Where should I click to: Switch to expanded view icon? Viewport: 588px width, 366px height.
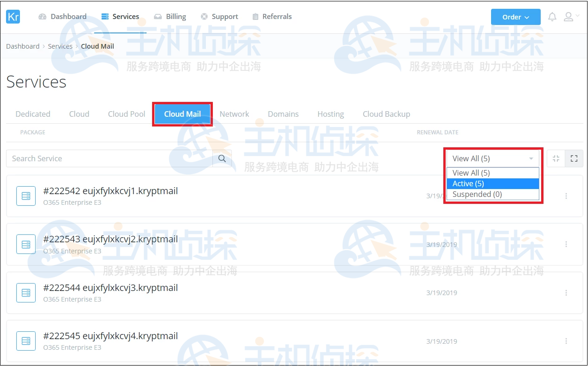point(574,158)
